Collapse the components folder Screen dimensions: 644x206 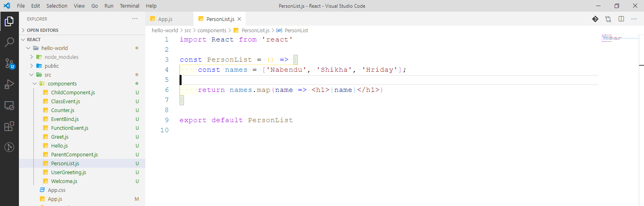(x=35, y=83)
